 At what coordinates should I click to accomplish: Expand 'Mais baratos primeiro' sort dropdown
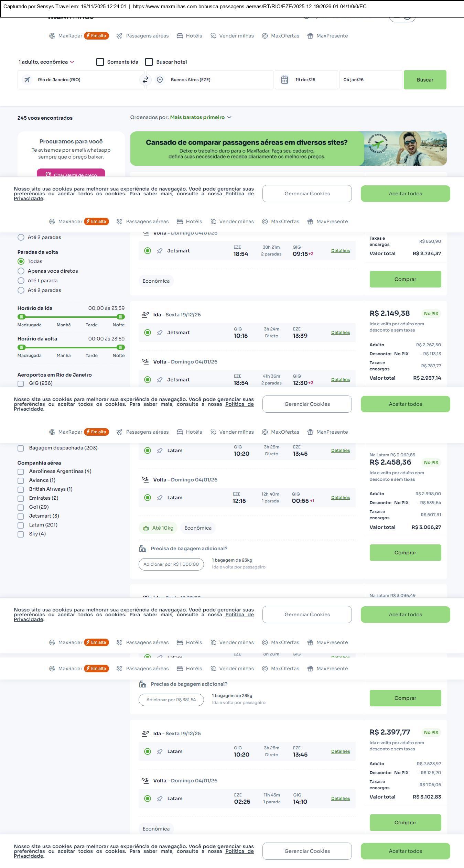201,117
